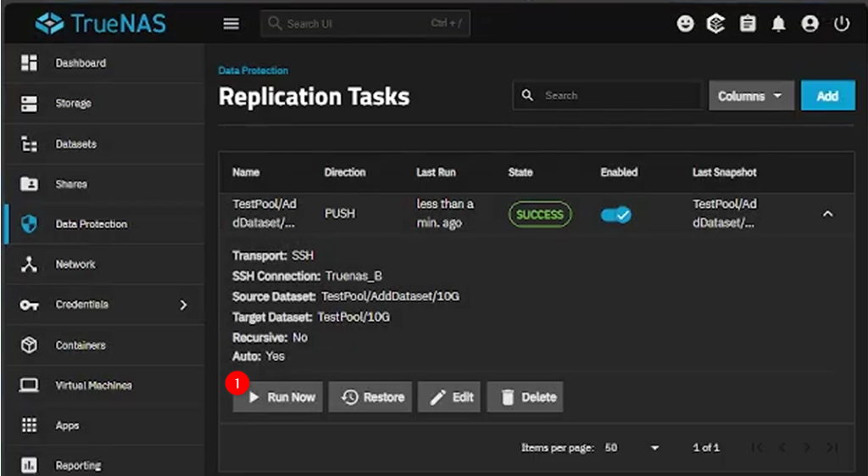Image resolution: width=868 pixels, height=476 pixels.
Task: Click the Run Now button
Action: click(x=281, y=397)
